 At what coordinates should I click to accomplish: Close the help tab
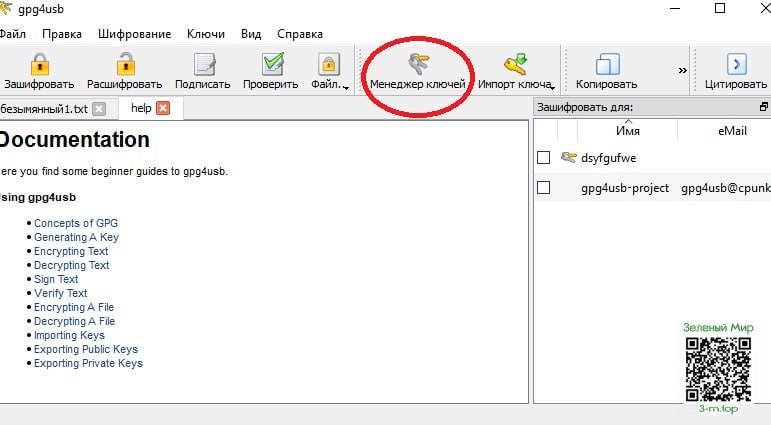pos(163,108)
